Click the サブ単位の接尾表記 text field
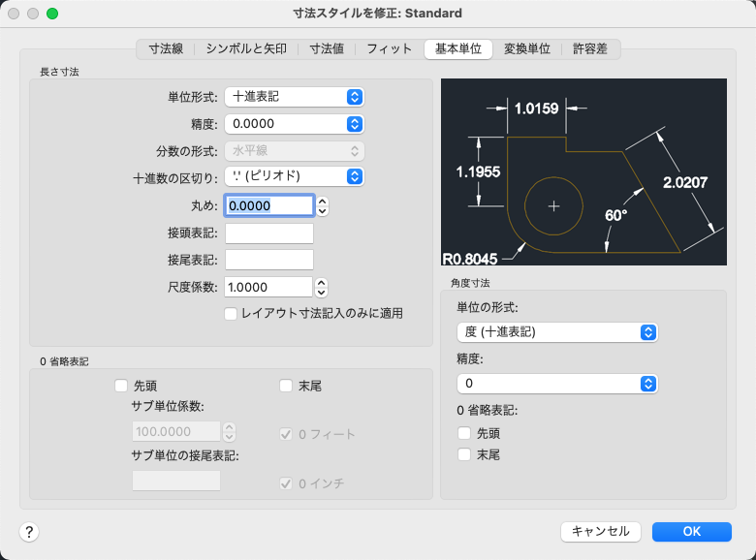The width and height of the screenshot is (756, 560). coord(176,481)
